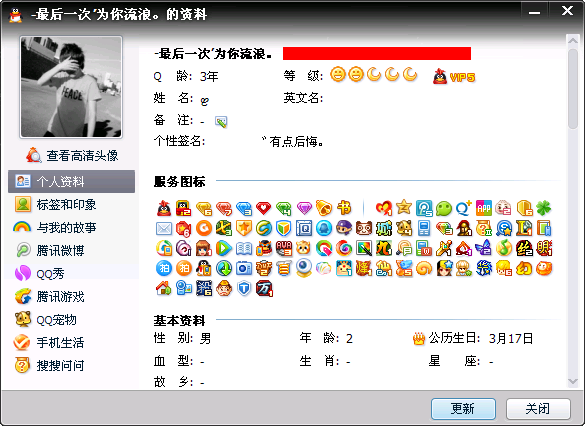
Task: Click the colorful APP service icon
Action: 484,208
